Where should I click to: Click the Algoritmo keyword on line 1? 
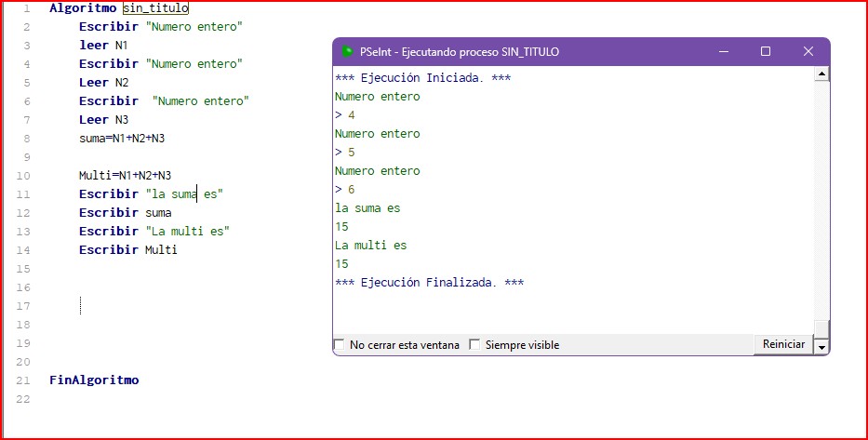tap(83, 8)
